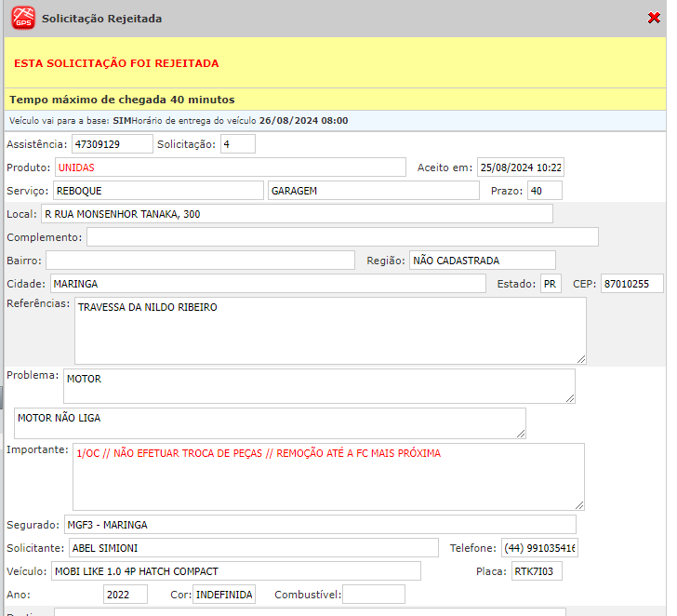Click the Serviço field showing REBOQUE

pyautogui.click(x=158, y=191)
